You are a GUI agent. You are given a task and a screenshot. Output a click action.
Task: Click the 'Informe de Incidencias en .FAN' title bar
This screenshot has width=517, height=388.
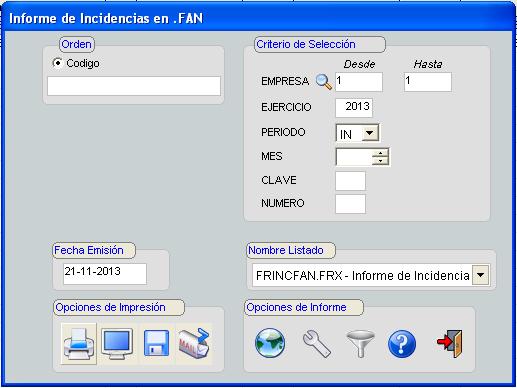click(258, 18)
